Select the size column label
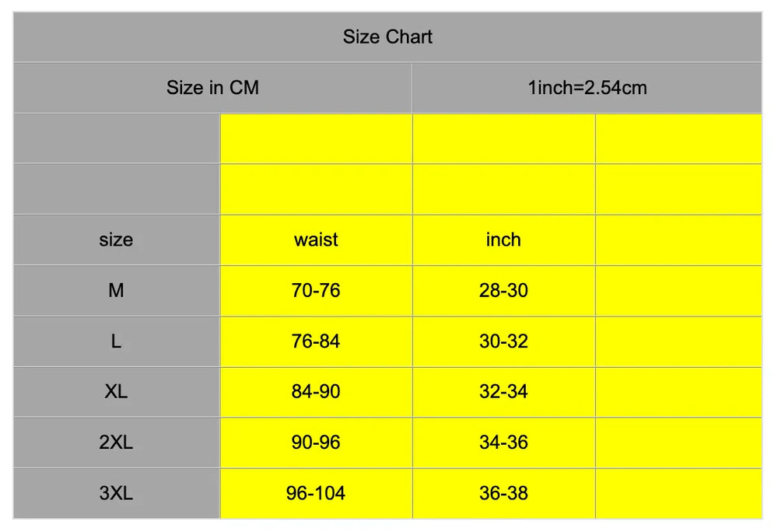This screenshot has height=532, width=778. tap(116, 240)
